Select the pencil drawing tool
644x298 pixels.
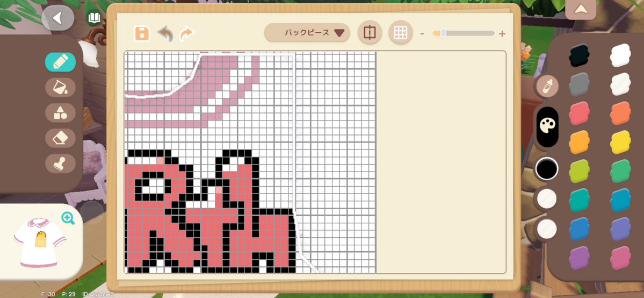tap(60, 62)
